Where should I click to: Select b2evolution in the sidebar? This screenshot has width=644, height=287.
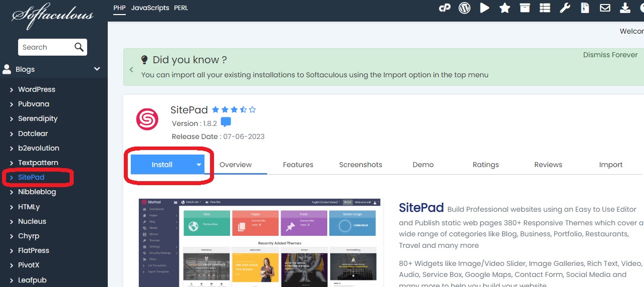point(39,148)
